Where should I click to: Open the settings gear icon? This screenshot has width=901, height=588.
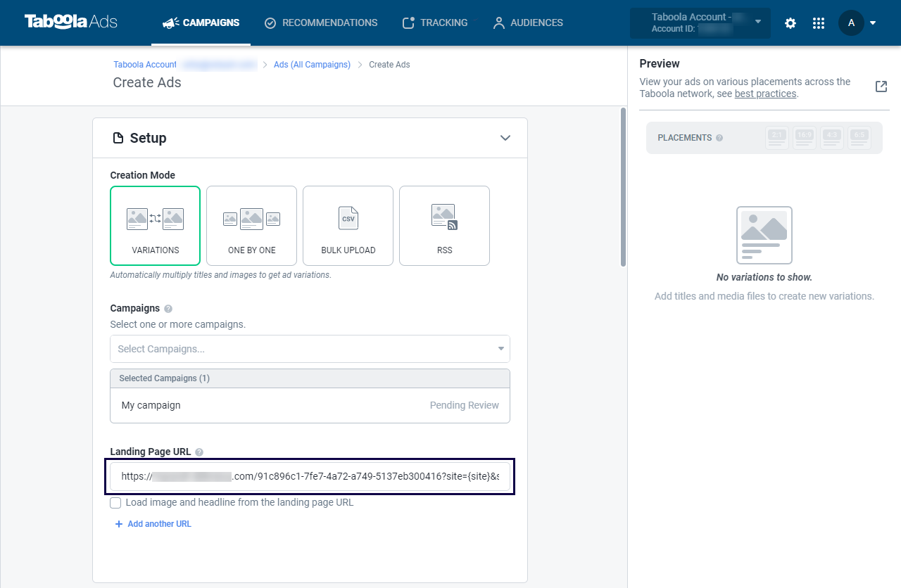(x=790, y=23)
